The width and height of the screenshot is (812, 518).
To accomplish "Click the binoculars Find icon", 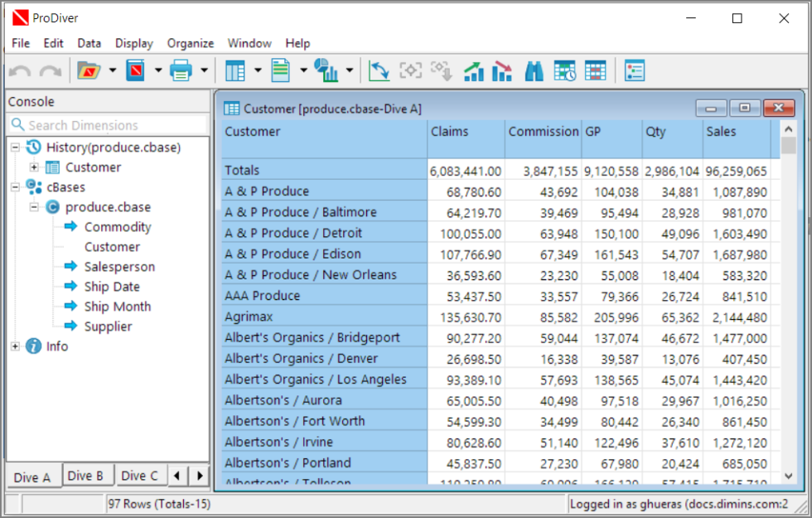I will pos(534,71).
